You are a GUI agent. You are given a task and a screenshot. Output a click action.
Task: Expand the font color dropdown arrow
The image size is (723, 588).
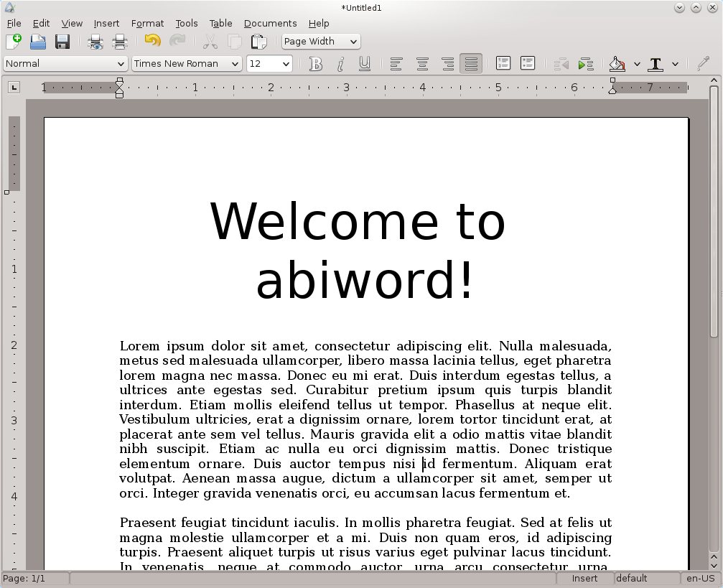[675, 64]
